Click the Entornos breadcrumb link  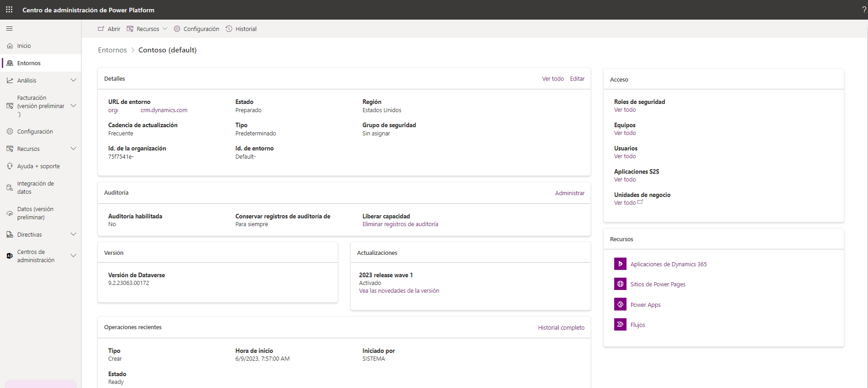click(x=112, y=50)
